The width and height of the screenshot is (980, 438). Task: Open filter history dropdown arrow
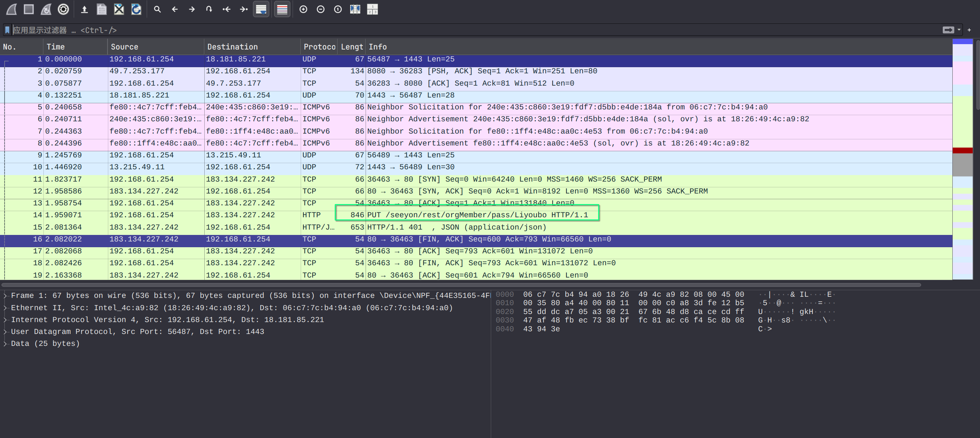coord(959,30)
